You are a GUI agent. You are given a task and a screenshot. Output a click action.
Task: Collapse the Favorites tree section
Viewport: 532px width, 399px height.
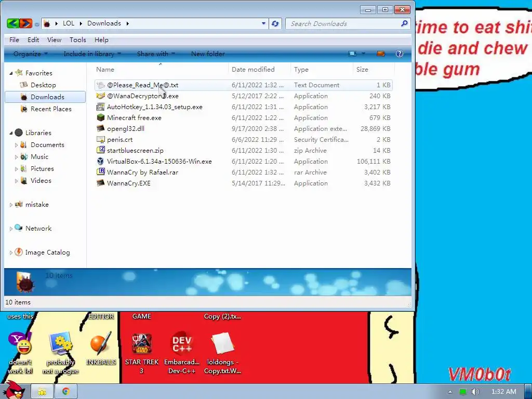(11, 73)
